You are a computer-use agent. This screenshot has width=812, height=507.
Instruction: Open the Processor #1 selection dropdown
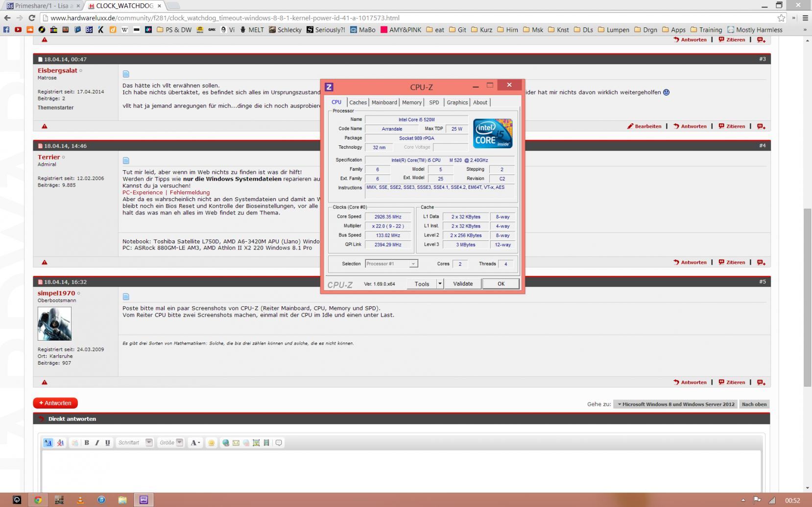pos(391,264)
